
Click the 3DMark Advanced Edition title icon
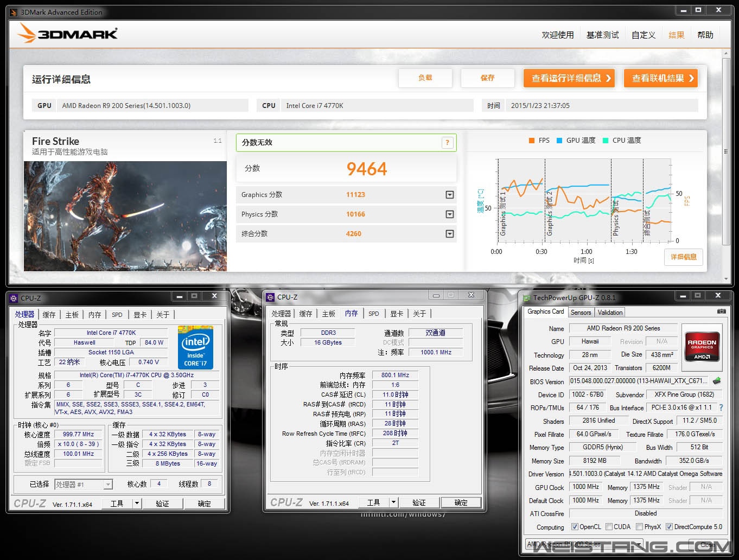14,12
